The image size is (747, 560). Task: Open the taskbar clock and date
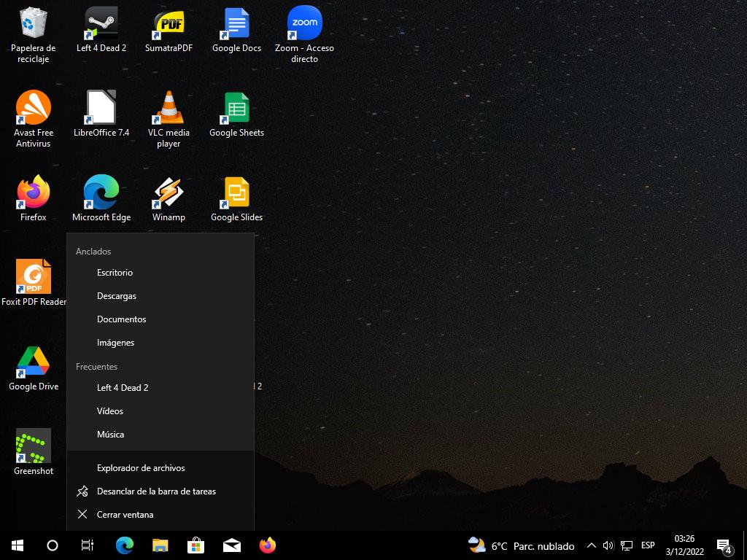pos(684,545)
